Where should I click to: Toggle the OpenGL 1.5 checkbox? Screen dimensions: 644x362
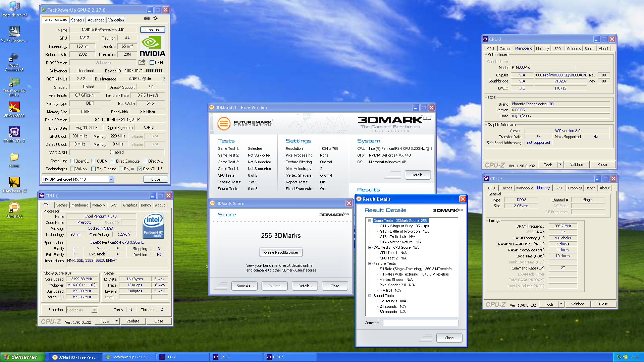(x=140, y=169)
